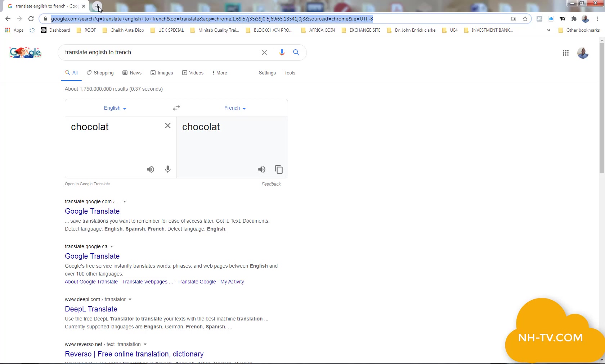Open Apps shortcut in bookmarks bar
The width and height of the screenshot is (605, 364).
pyautogui.click(x=14, y=30)
